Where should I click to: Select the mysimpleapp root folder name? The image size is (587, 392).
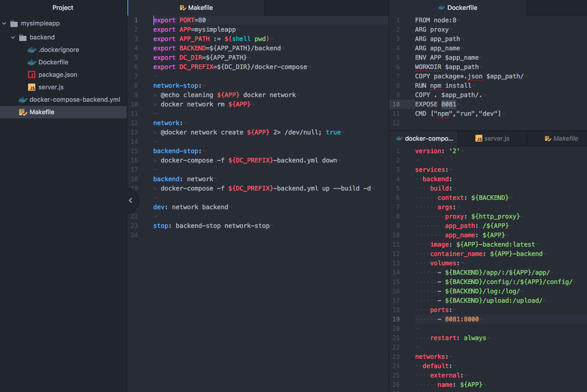(40, 23)
